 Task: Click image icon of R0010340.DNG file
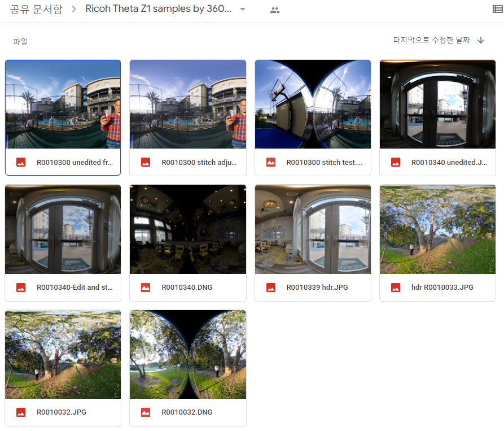[x=146, y=287]
